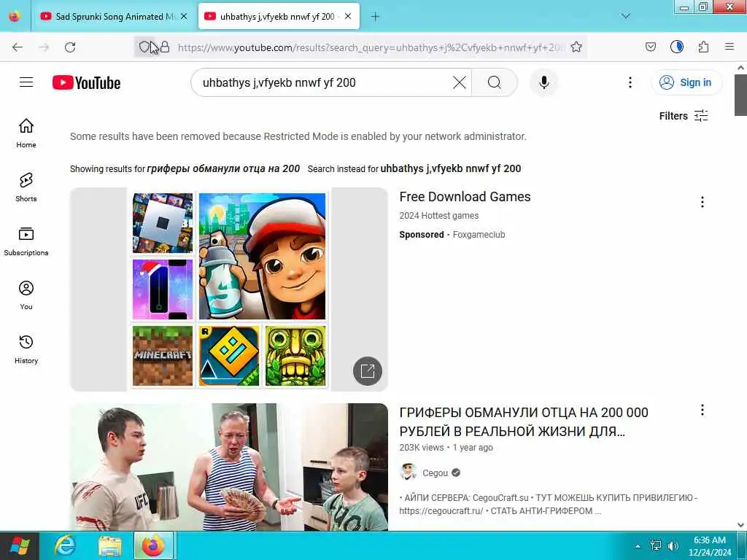Submit search with magnifier button

tap(495, 82)
